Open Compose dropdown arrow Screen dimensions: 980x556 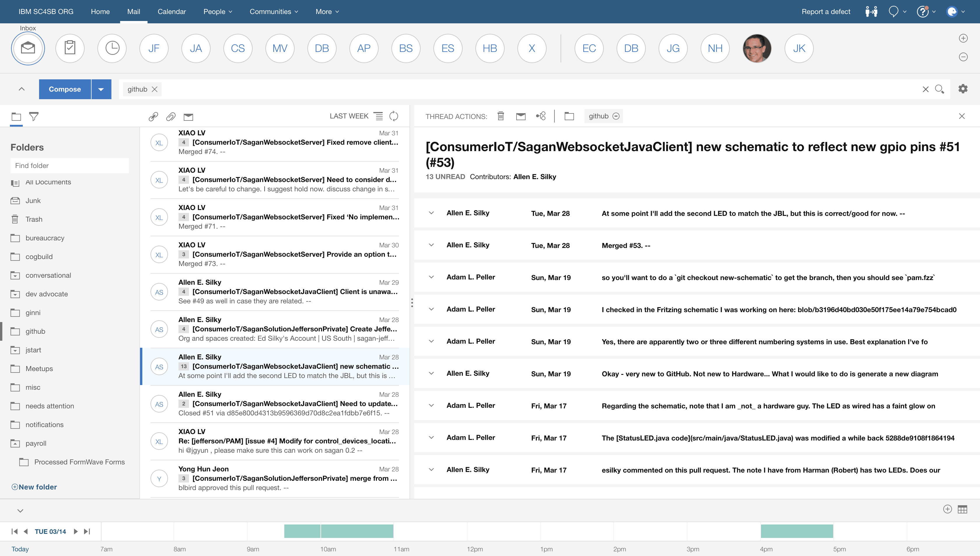pyautogui.click(x=101, y=89)
